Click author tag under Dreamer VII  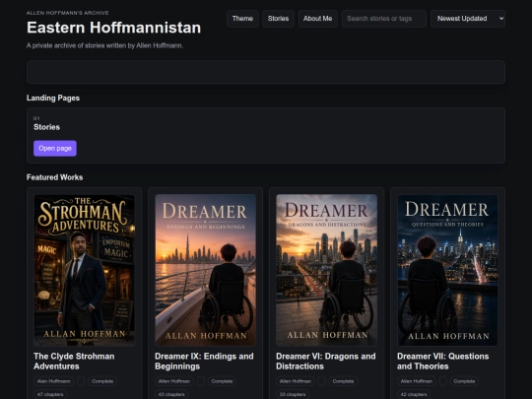coord(417,381)
